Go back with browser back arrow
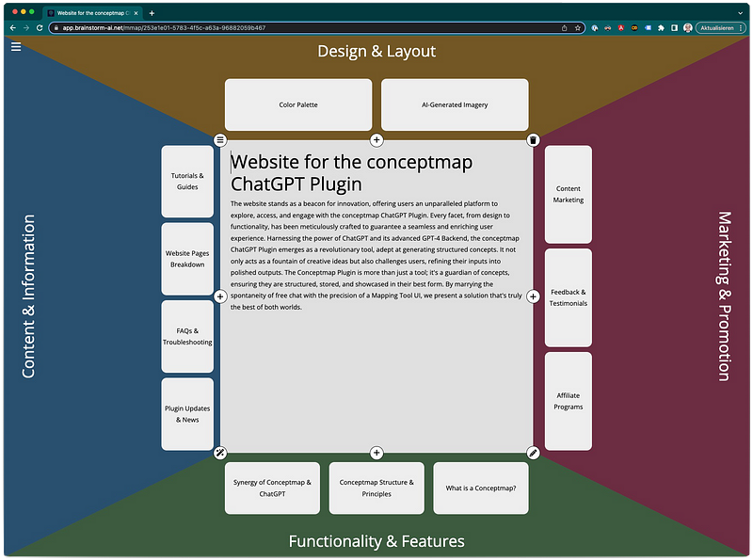Viewport: 753px width, 560px height. click(13, 28)
